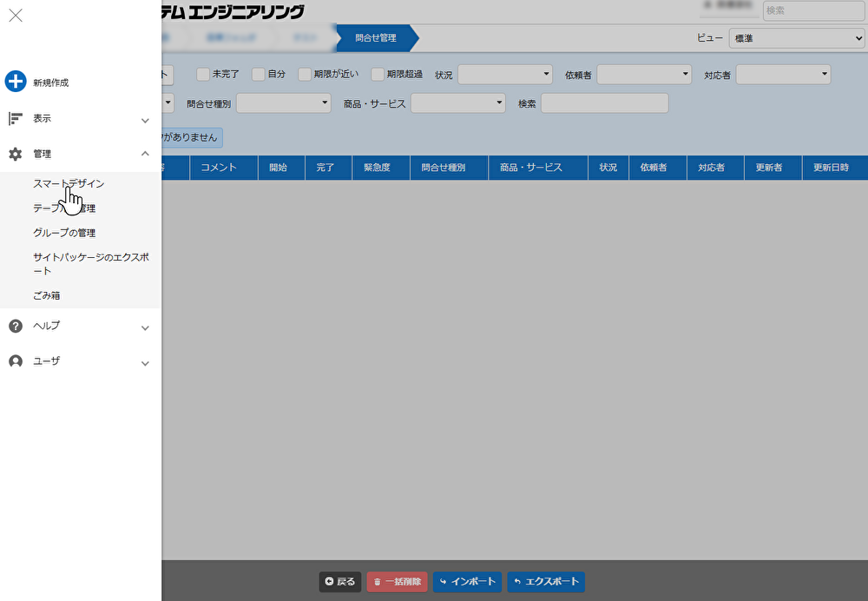Click the 表示 bar-chart icon
Image resolution: width=868 pixels, height=601 pixels.
click(x=16, y=118)
